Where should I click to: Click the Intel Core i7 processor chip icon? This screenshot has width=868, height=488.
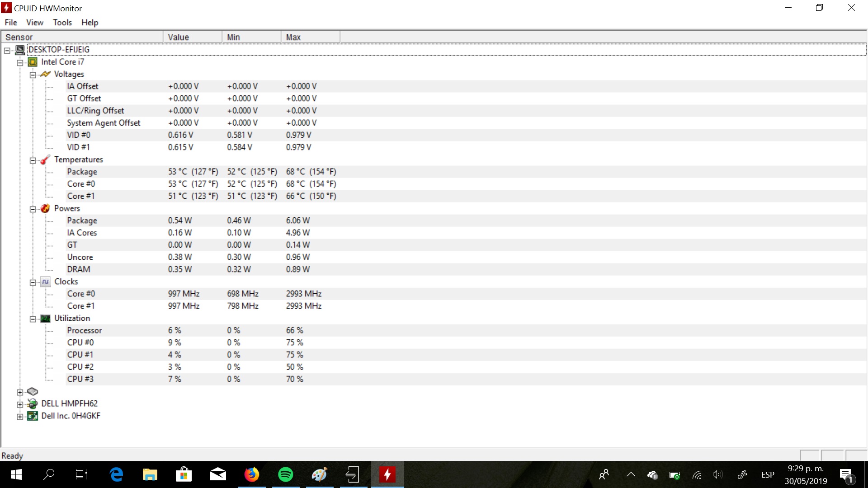pyautogui.click(x=33, y=62)
